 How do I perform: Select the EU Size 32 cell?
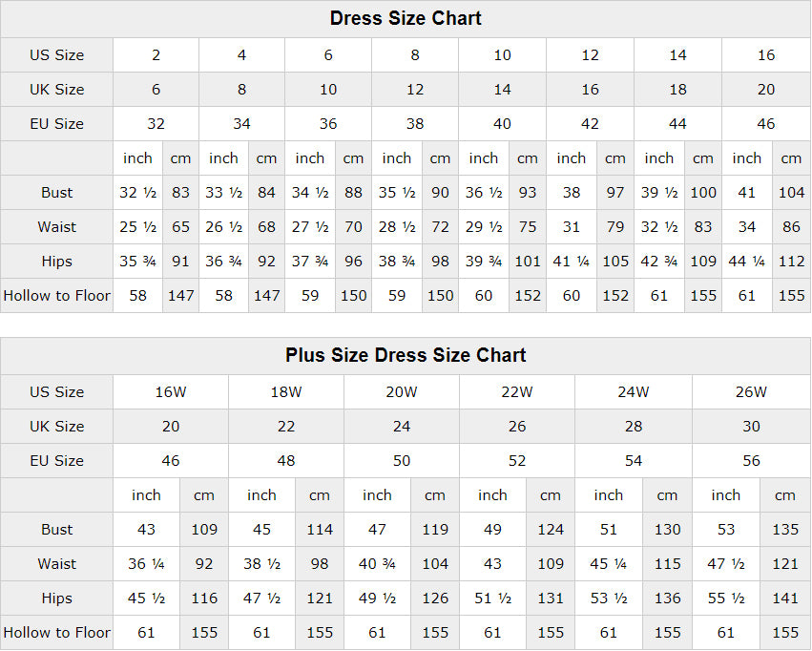point(156,124)
